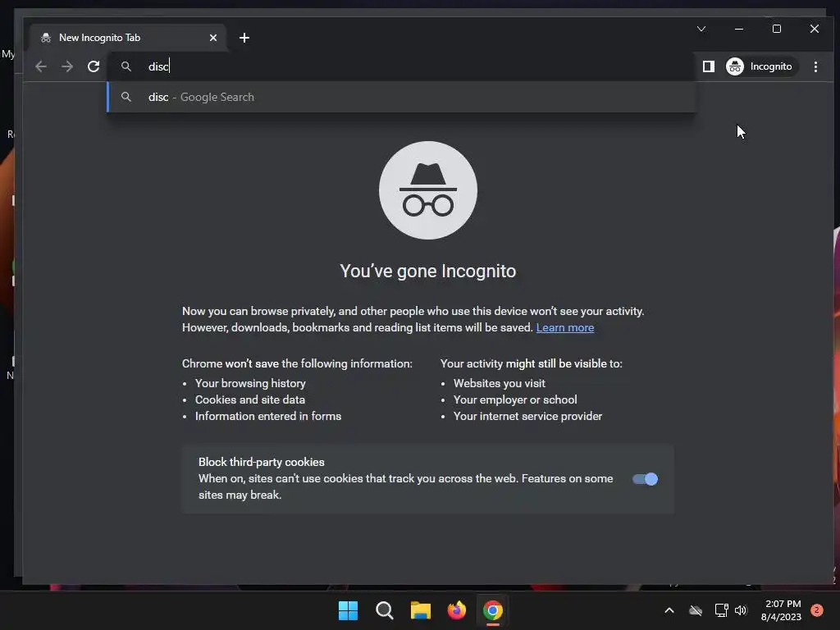Click 'Your browsing history' list item
The width and height of the screenshot is (840, 630).
(x=250, y=383)
